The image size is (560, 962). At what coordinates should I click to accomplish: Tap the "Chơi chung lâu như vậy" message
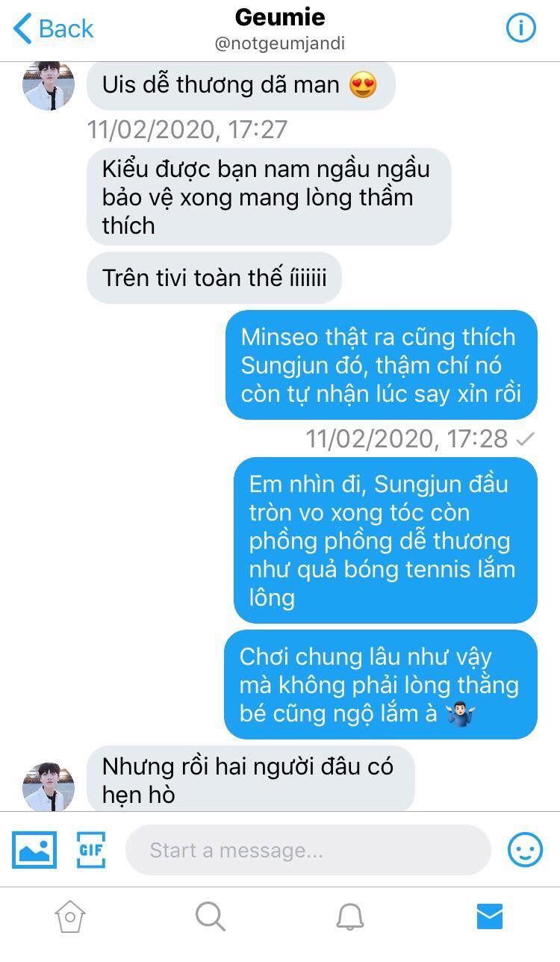pos(381,685)
